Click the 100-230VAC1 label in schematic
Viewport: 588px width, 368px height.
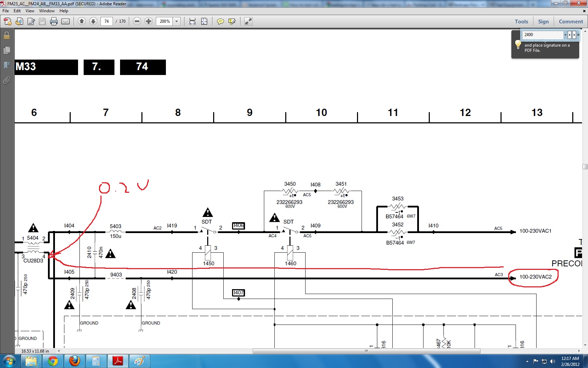[x=535, y=231]
